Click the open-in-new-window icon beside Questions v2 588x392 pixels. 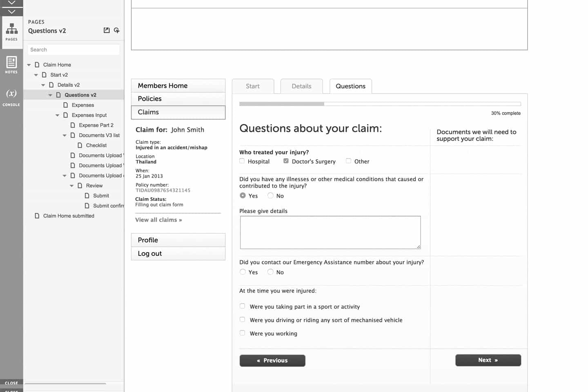(x=107, y=30)
